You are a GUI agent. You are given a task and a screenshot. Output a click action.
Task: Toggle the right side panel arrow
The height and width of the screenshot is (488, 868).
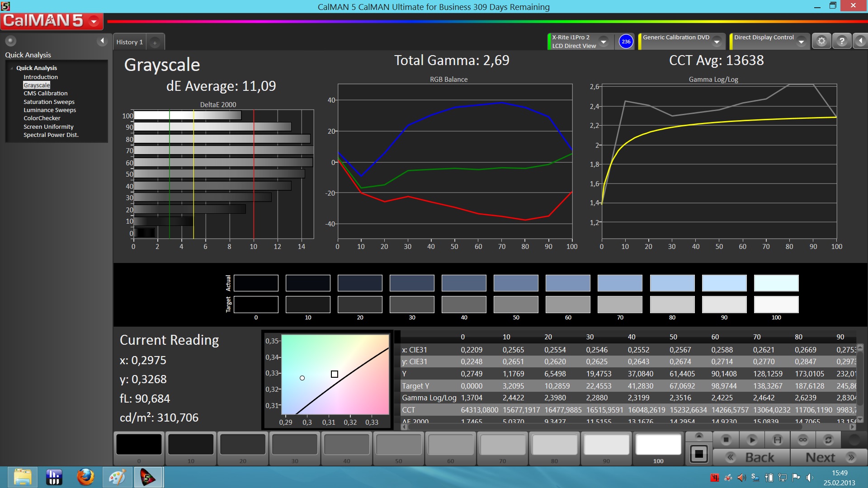pos(860,41)
